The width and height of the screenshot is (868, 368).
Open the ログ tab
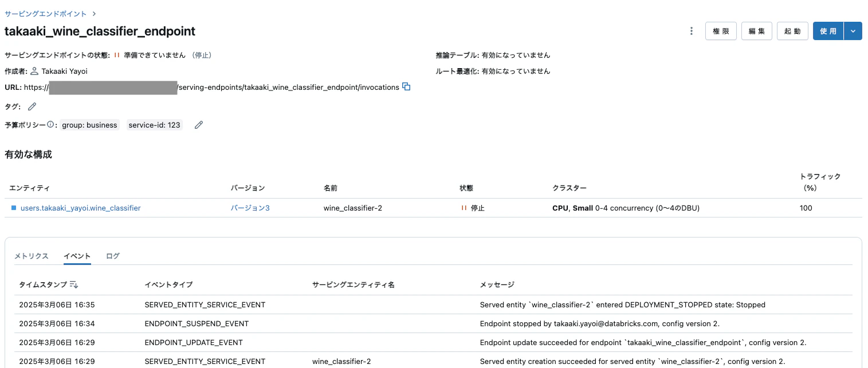click(113, 256)
